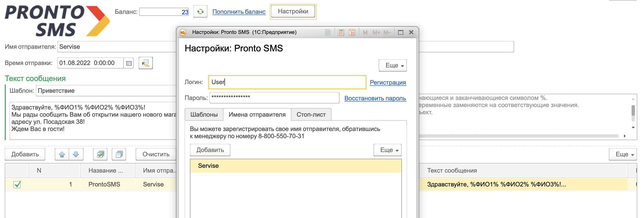Switch to the Имена отправителя tab
Image resolution: width=644 pixels, height=218 pixels.
pyautogui.click(x=257, y=115)
